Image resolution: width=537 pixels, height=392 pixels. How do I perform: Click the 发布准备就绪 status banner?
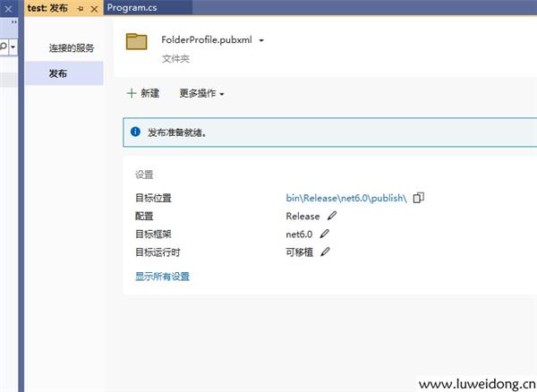pyautogui.click(x=329, y=132)
